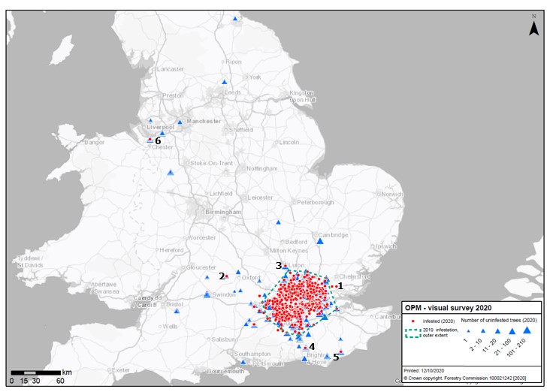Click the green dashed 2019 infestation legend box

click(412, 331)
